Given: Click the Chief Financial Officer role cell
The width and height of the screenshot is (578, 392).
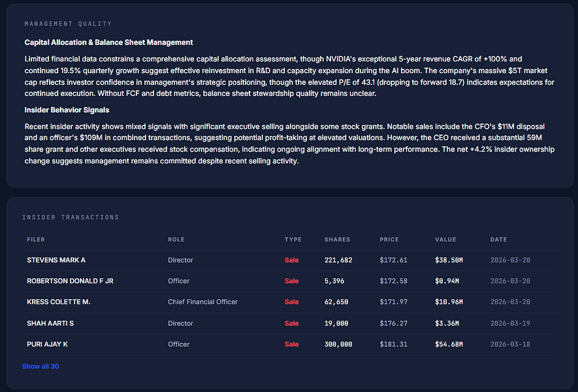Looking at the screenshot, I should (x=202, y=302).
